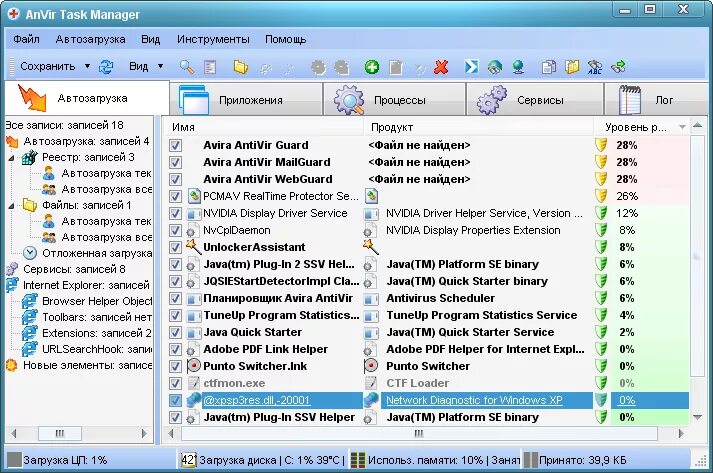This screenshot has height=473, width=713.
Task: Select Extensions: записей 2 tree item
Action: (97, 333)
